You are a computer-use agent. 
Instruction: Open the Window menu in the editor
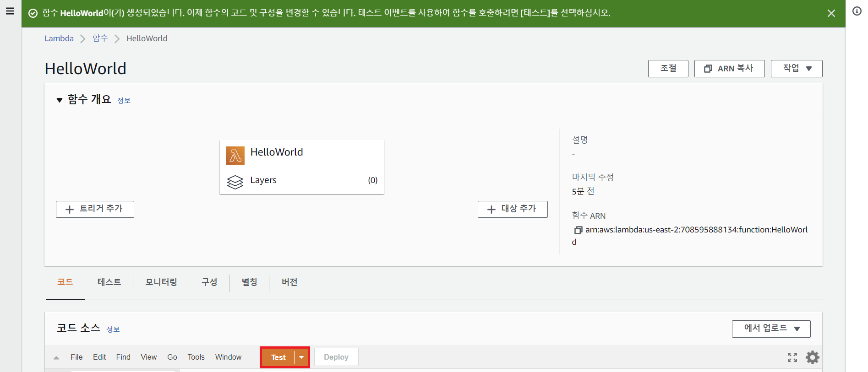click(228, 357)
